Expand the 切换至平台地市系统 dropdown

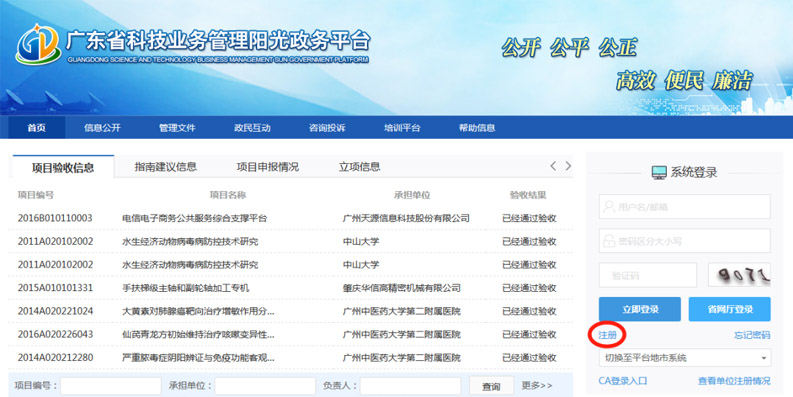click(x=685, y=358)
